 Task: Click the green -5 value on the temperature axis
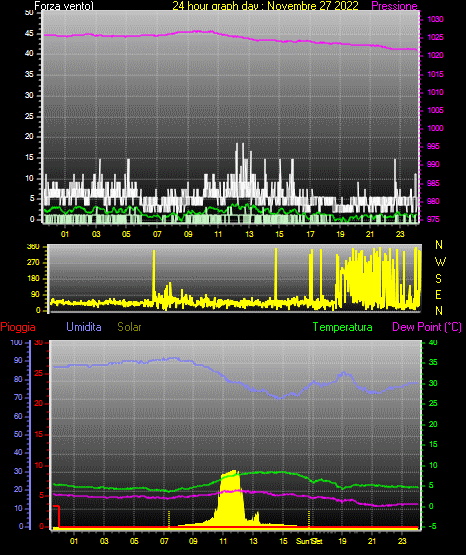pyautogui.click(x=432, y=527)
